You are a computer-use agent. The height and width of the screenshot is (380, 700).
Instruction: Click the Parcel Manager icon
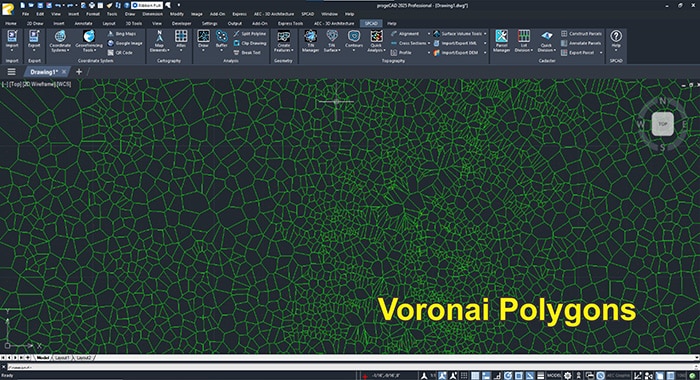point(501,41)
